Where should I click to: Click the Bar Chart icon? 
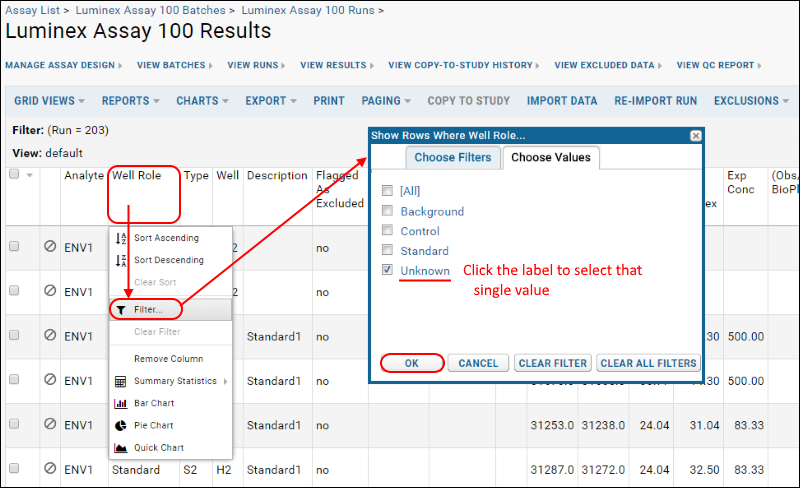coord(120,403)
